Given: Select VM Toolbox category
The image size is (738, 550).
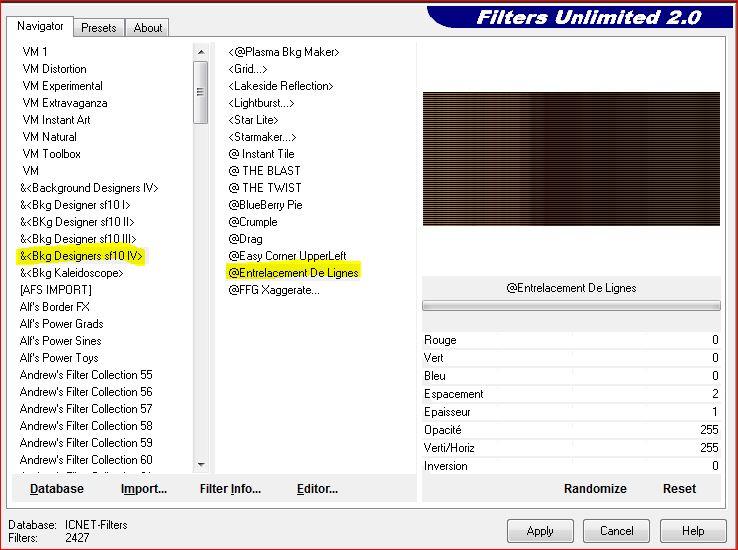Looking at the screenshot, I should point(51,153).
